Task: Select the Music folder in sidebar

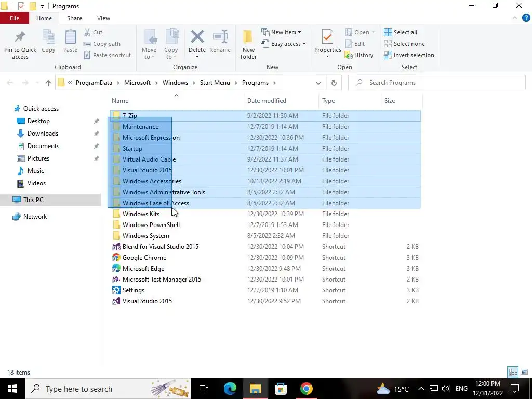Action: [36, 171]
